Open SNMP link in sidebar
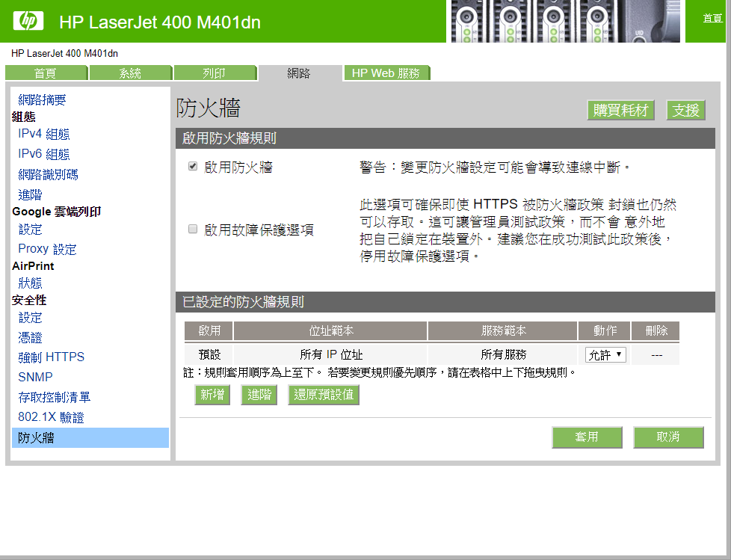The width and height of the screenshot is (731, 560). [x=35, y=377]
